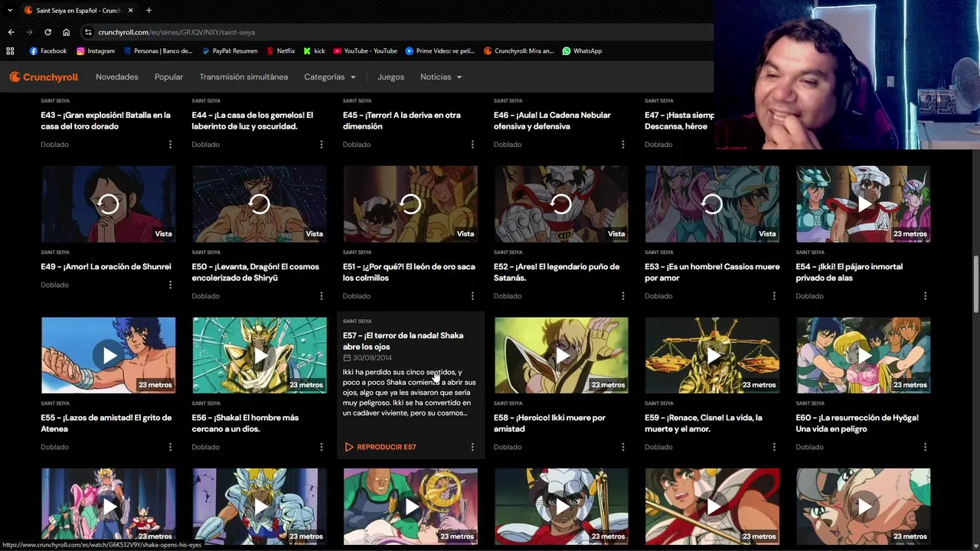Image resolution: width=980 pixels, height=551 pixels.
Task: Open E57 title Shaka abre los ojos
Action: (x=403, y=341)
